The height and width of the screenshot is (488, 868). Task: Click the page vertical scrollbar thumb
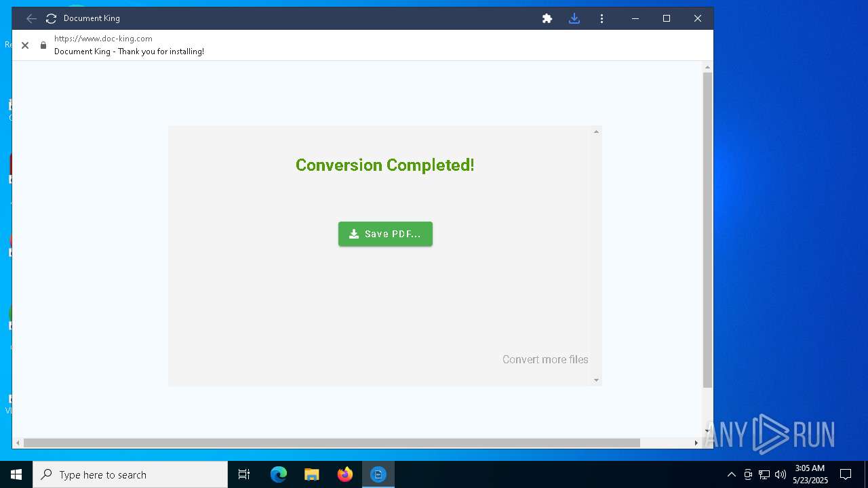coord(707,230)
